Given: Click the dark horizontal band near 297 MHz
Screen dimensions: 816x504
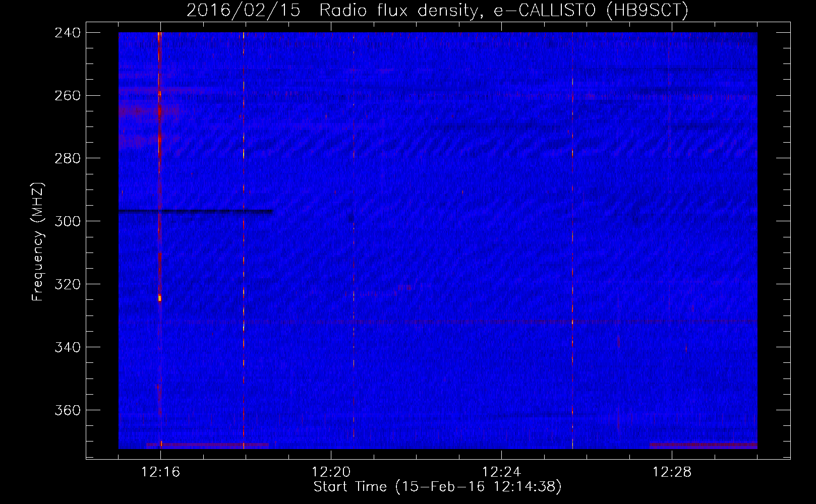Looking at the screenshot, I should click(x=196, y=212).
